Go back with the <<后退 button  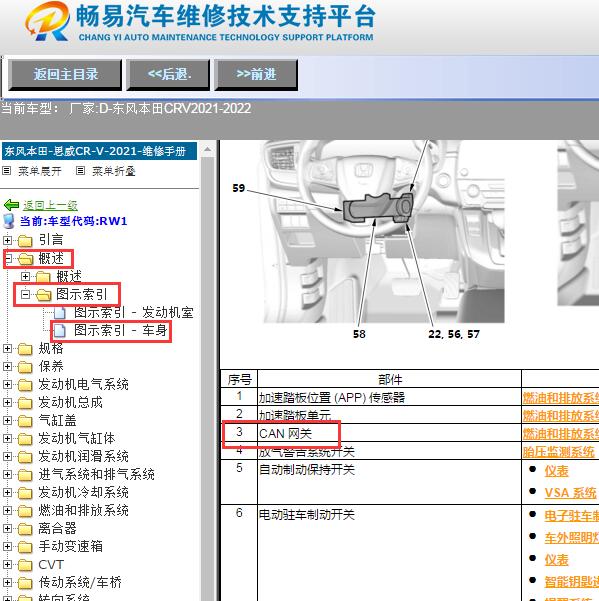coord(168,74)
